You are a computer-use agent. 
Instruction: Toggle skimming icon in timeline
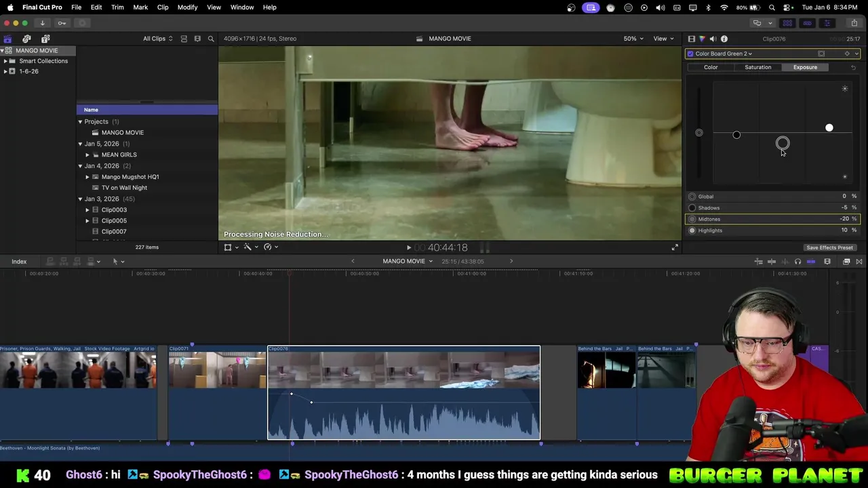tap(772, 262)
